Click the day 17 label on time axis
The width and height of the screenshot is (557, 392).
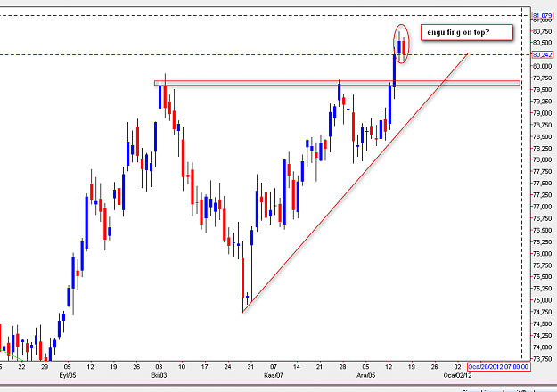pyautogui.click(x=205, y=367)
